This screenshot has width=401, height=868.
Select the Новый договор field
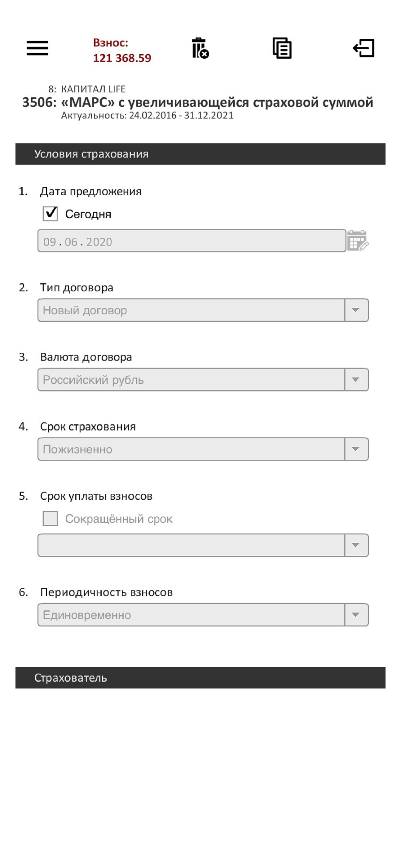pos(191,310)
